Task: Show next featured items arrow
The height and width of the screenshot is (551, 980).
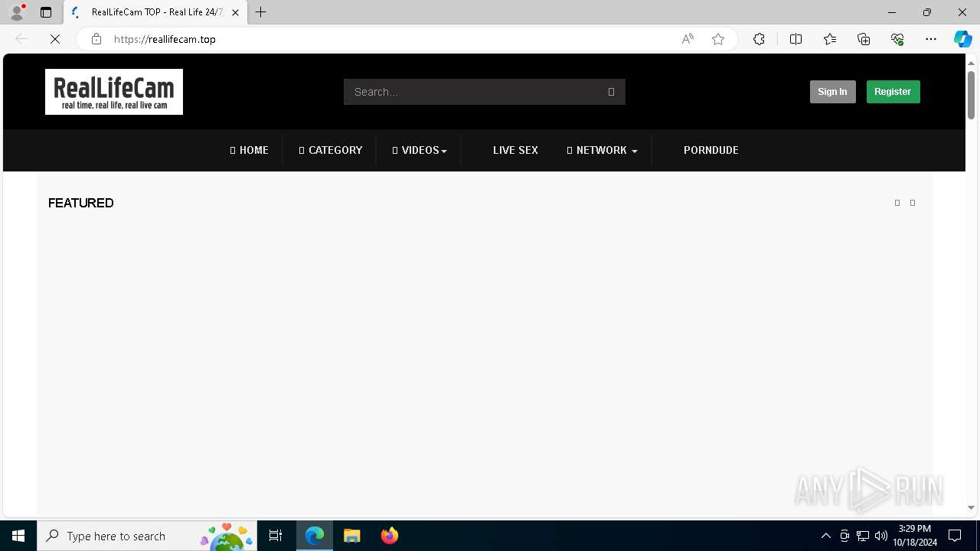Action: (x=913, y=203)
